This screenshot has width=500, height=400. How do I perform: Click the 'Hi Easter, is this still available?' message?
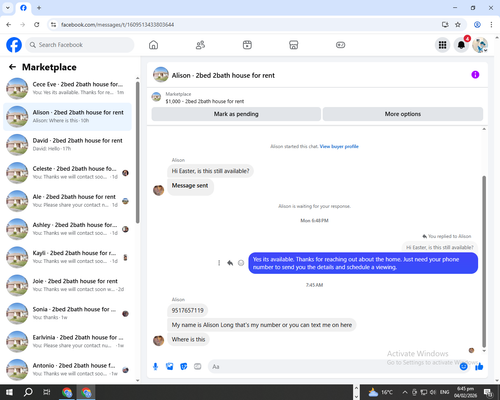click(x=210, y=171)
